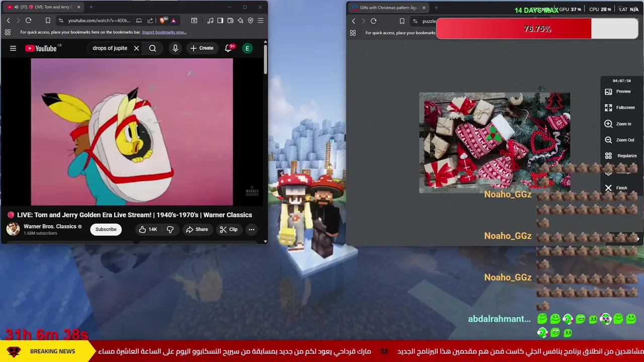The image size is (644, 362).
Task: Open the Brave playlist music note icon
Action: point(210,21)
